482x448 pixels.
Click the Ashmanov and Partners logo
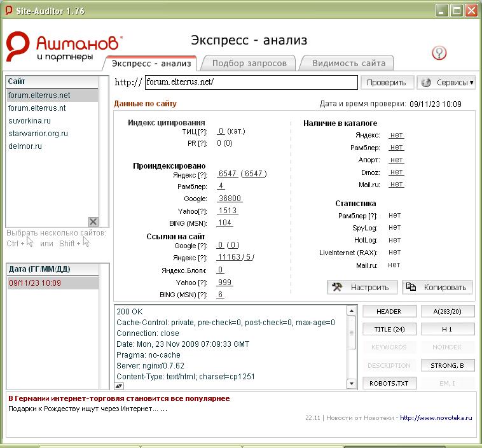pos(64,48)
